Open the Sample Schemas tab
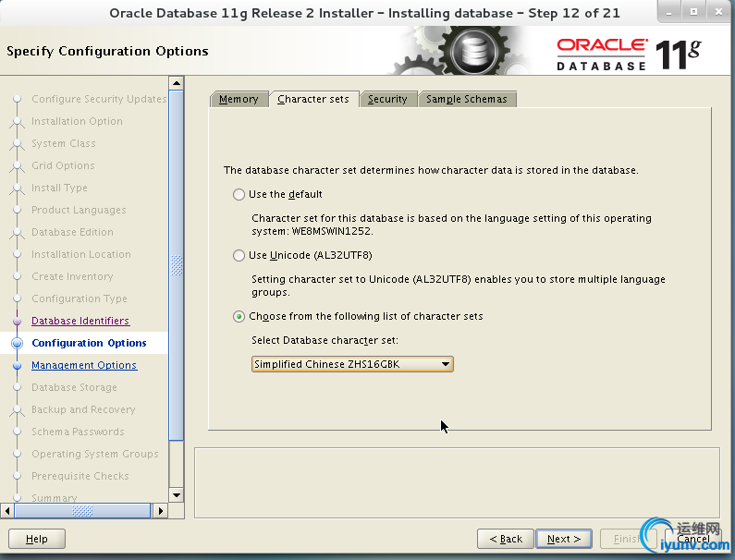This screenshot has height=560, width=735. (x=467, y=100)
